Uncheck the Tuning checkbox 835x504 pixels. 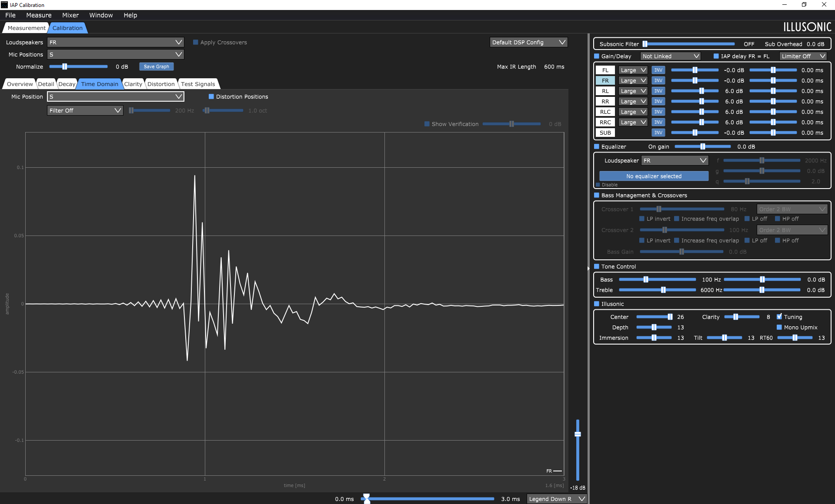pyautogui.click(x=779, y=317)
